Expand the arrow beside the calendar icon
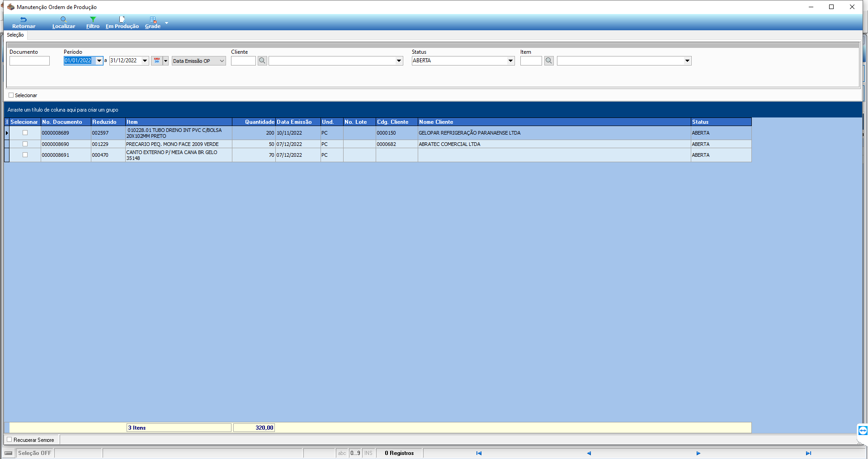 [165, 61]
